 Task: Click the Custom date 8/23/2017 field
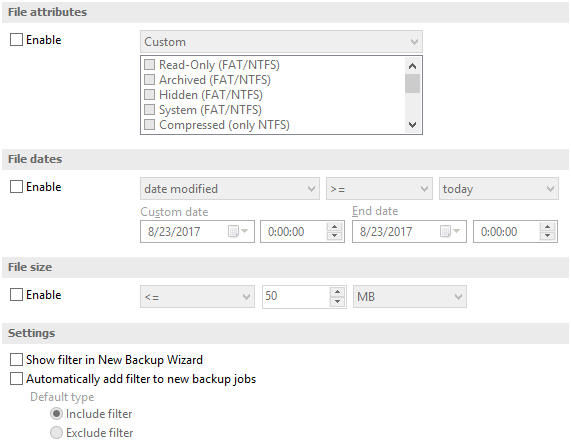pos(197,232)
